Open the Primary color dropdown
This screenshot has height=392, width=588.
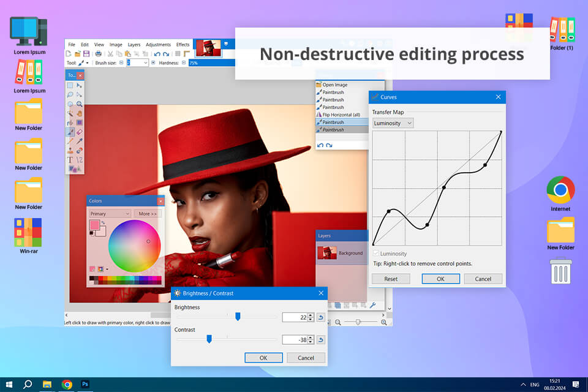click(x=110, y=213)
